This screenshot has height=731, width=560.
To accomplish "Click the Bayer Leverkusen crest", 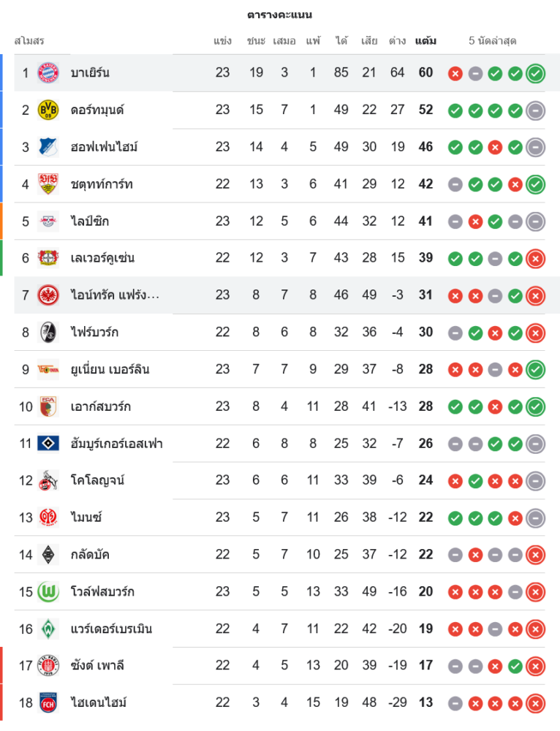I will pyautogui.click(x=48, y=258).
